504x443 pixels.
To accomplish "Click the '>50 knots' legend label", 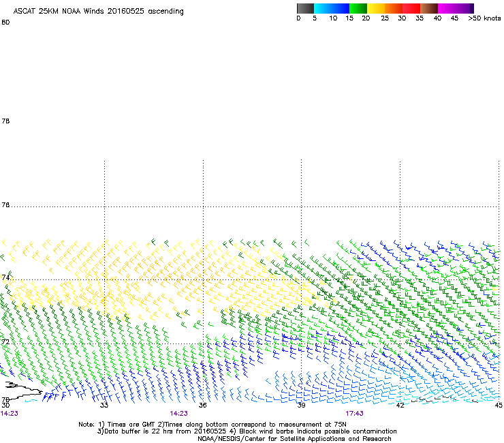I will (x=484, y=18).
